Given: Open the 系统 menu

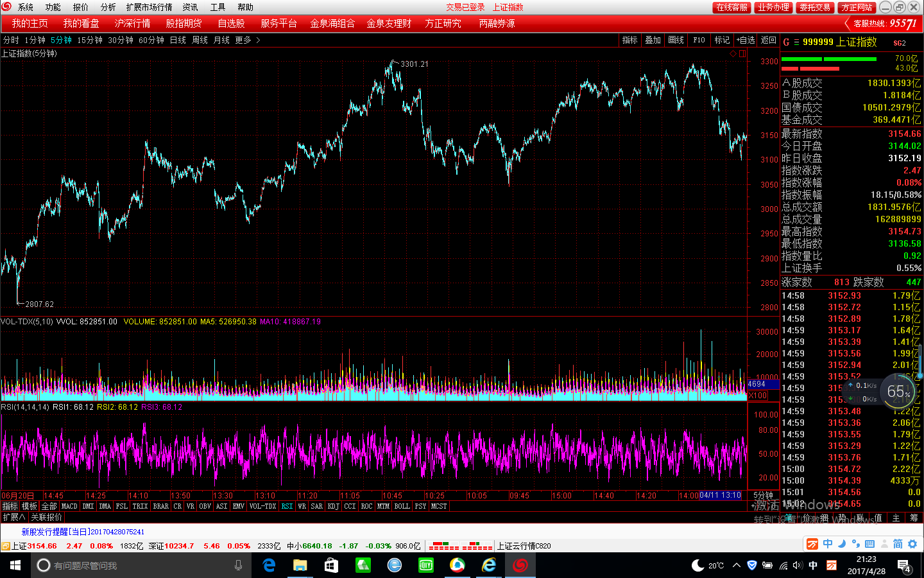Looking at the screenshot, I should (x=26, y=7).
